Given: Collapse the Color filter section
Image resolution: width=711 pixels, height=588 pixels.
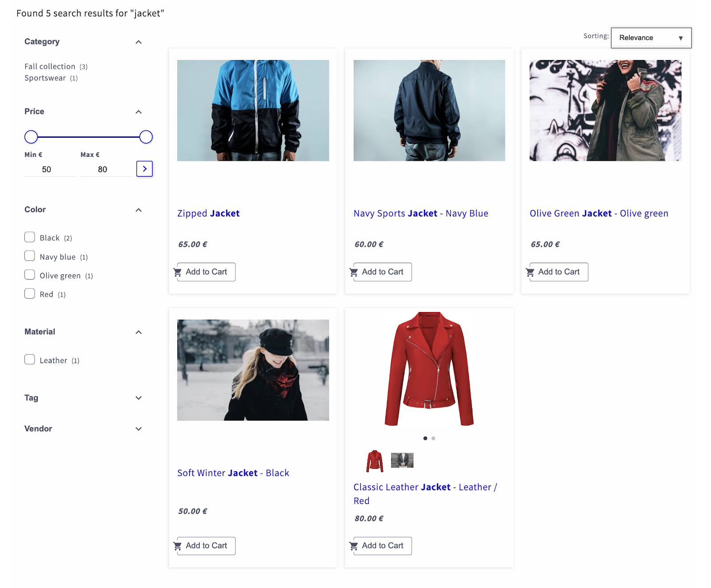Looking at the screenshot, I should pyautogui.click(x=139, y=210).
